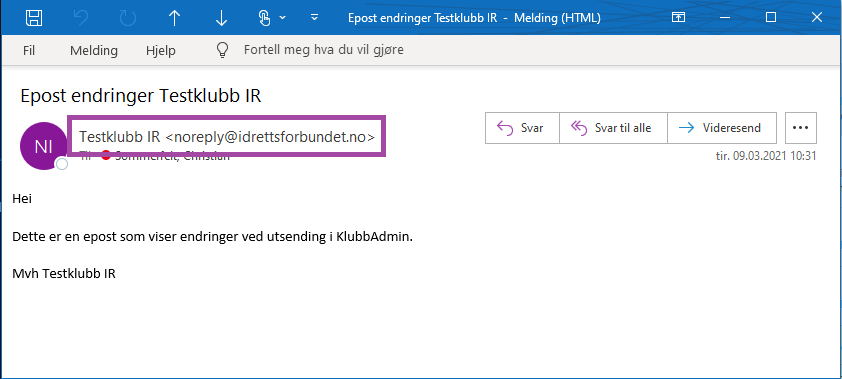Click the 'Hei' greeting line
This screenshot has height=379, width=842.
pyautogui.click(x=22, y=199)
